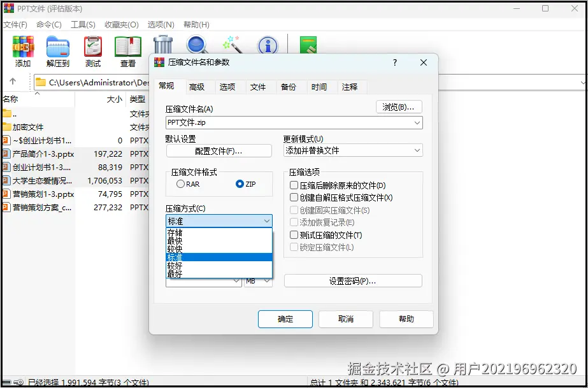Open the MB volume size unit dropdown

(x=259, y=282)
